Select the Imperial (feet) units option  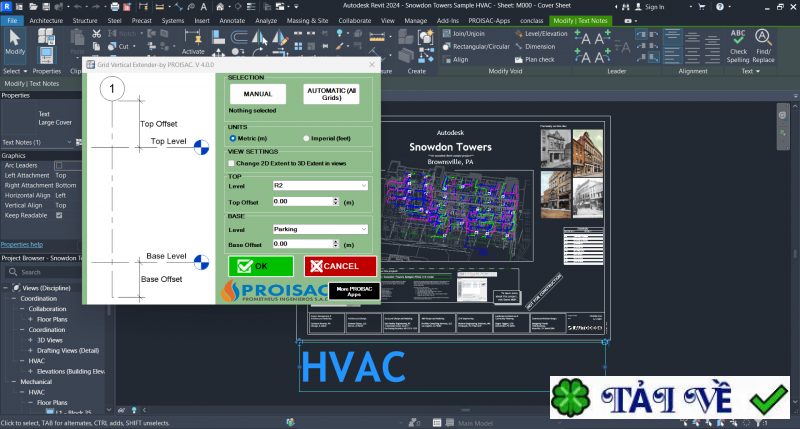(x=306, y=138)
